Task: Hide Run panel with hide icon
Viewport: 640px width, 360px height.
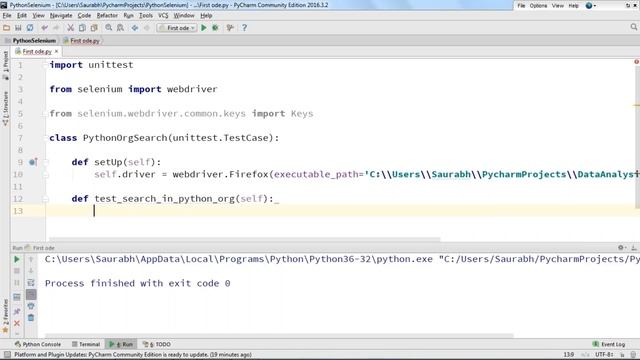Action: [x=634, y=247]
